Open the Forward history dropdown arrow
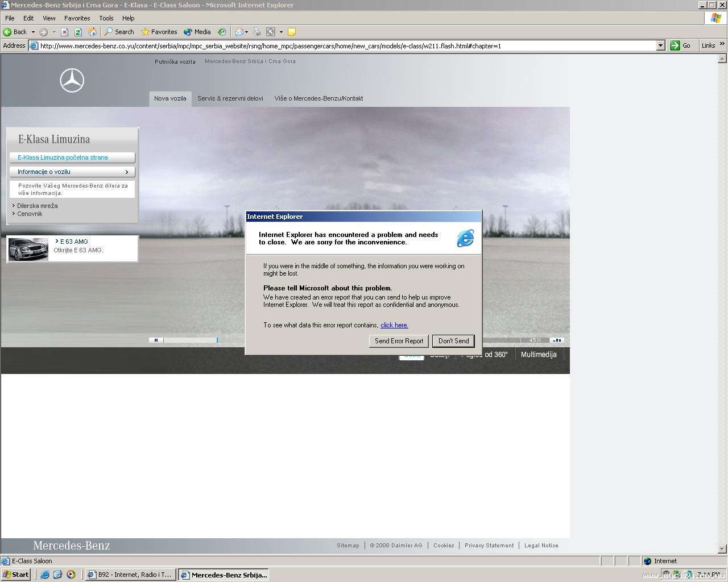The image size is (728, 582). (54, 32)
